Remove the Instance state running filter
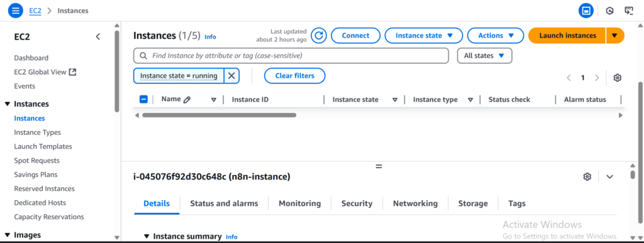The width and height of the screenshot is (644, 243). (231, 76)
